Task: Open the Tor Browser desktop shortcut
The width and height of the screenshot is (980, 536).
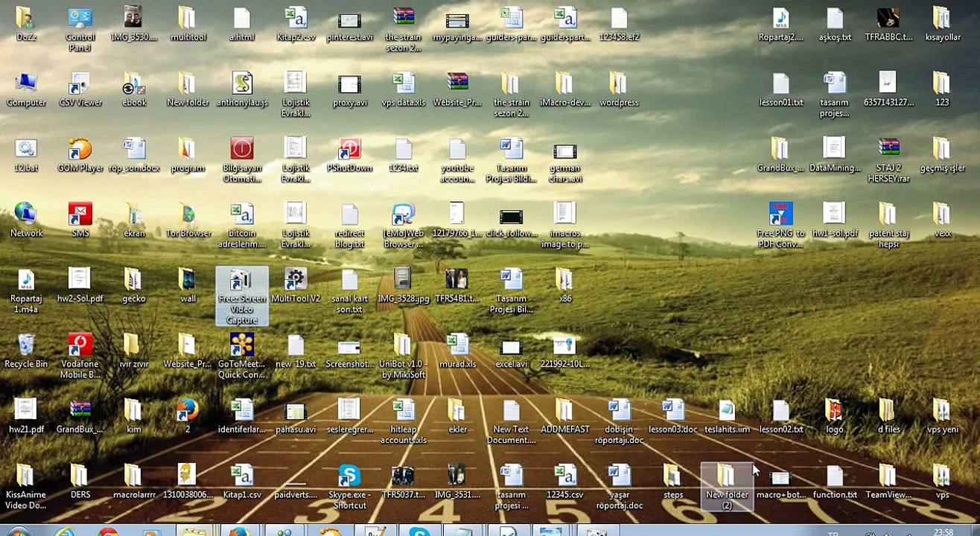Action: click(x=188, y=217)
